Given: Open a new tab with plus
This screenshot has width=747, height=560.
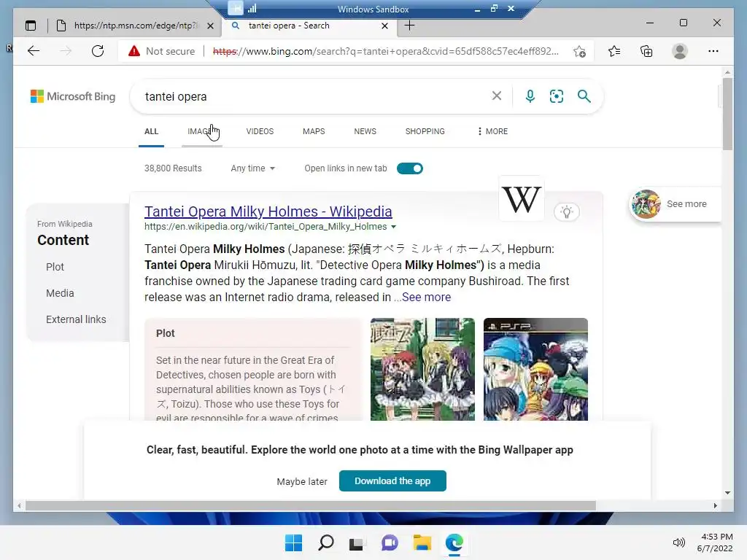Looking at the screenshot, I should (409, 26).
